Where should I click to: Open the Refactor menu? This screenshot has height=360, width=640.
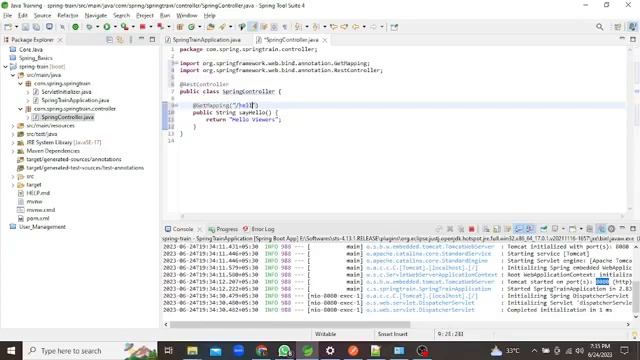click(68, 16)
